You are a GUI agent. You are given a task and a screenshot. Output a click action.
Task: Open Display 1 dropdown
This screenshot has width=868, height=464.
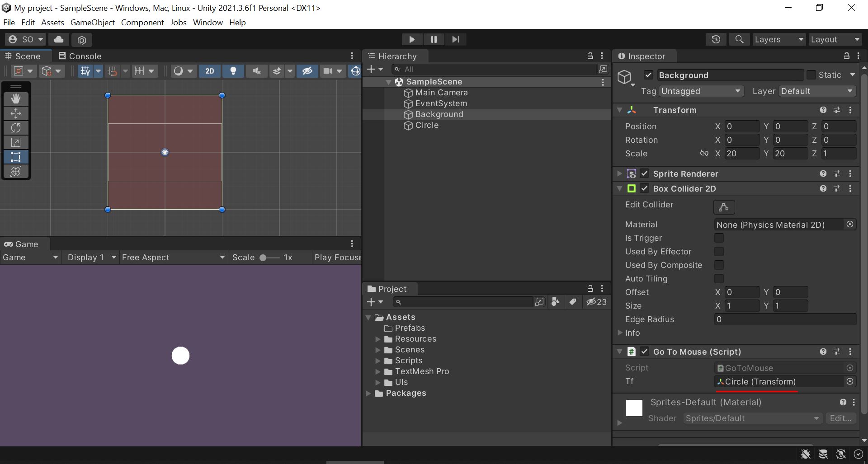click(x=92, y=257)
